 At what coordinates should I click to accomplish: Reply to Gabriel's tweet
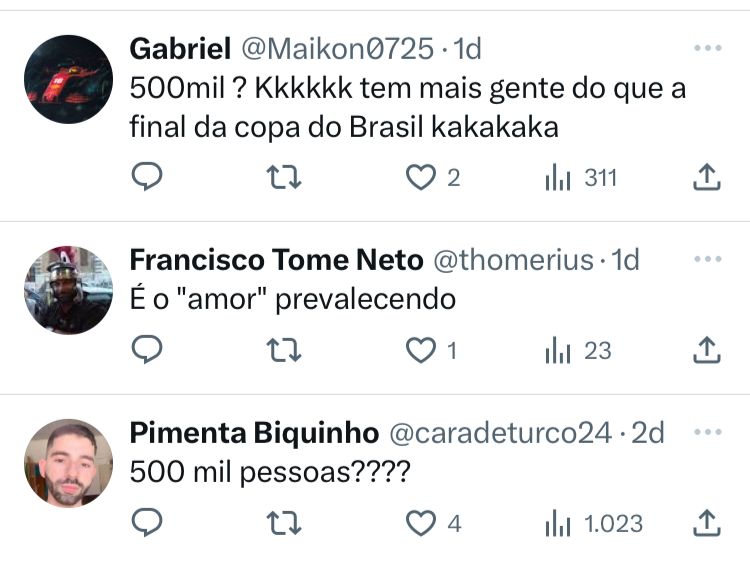tap(147, 178)
